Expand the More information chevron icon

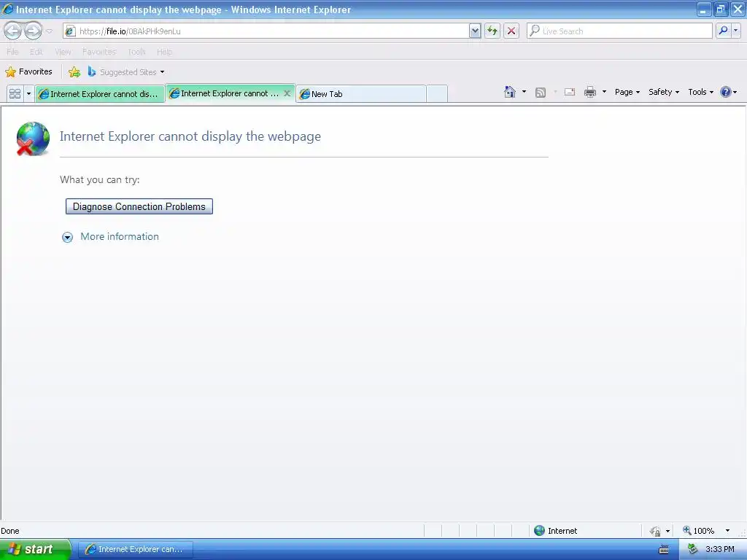[x=68, y=237]
